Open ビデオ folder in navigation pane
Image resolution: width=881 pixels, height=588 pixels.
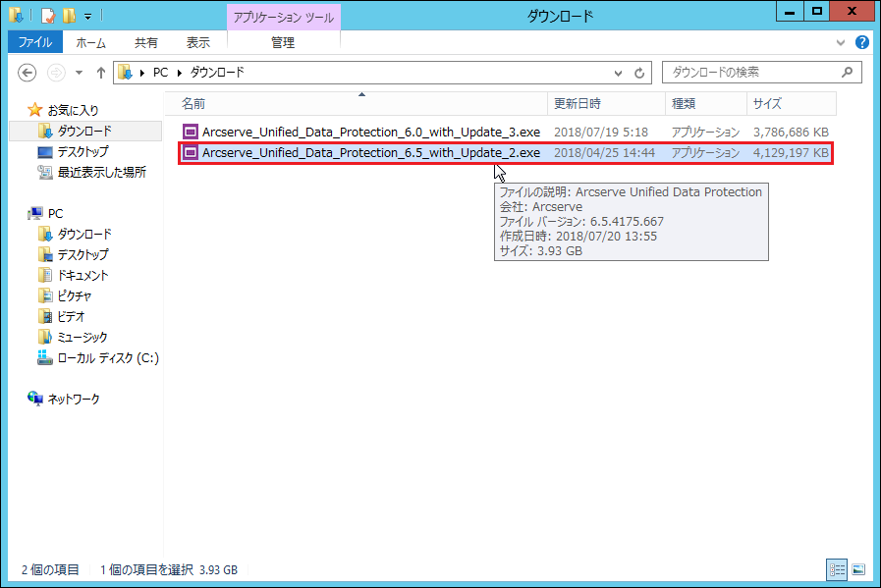point(71,317)
